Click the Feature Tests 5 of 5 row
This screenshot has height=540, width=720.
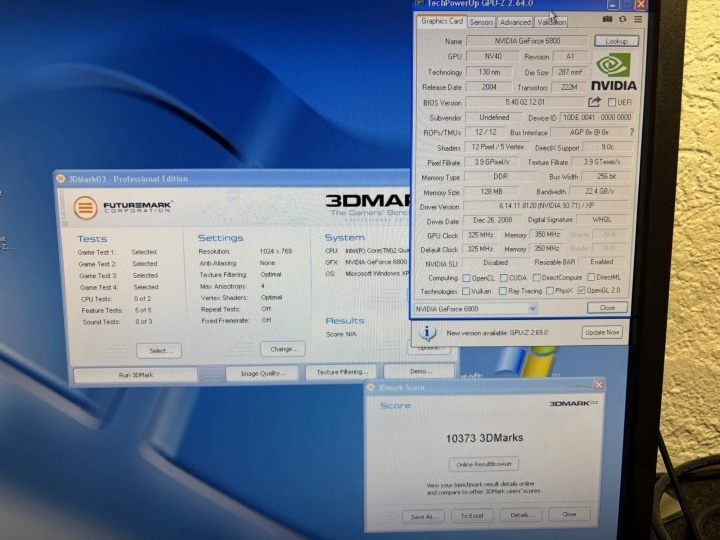point(117,310)
